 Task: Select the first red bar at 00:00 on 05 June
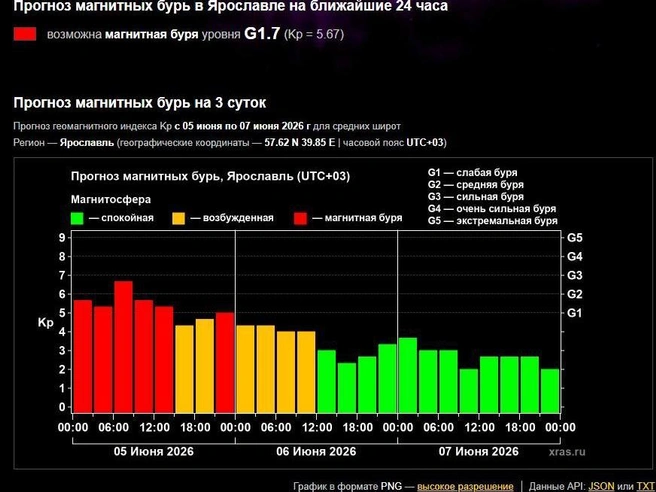coord(83,356)
